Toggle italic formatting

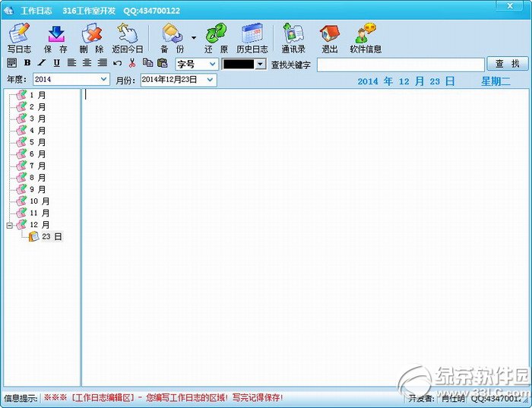(41, 63)
